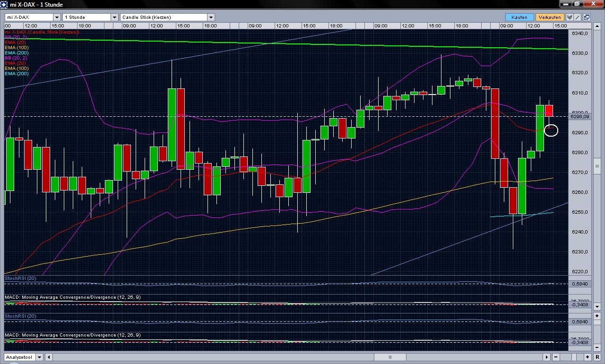Click the chart's top vertical scroll arrow
This screenshot has height=364, width=605.
coord(597,26)
